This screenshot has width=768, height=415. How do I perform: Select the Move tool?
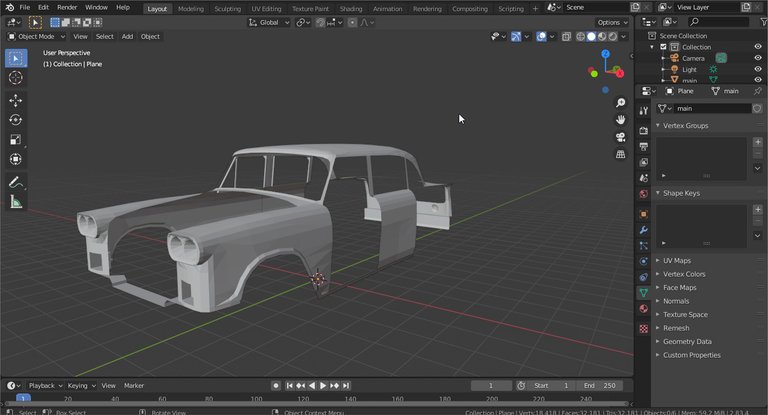[16, 100]
